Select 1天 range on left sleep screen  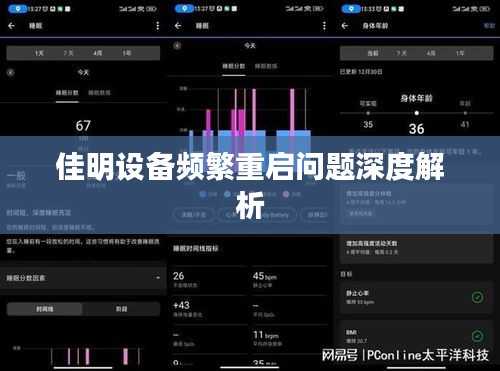coord(39,53)
